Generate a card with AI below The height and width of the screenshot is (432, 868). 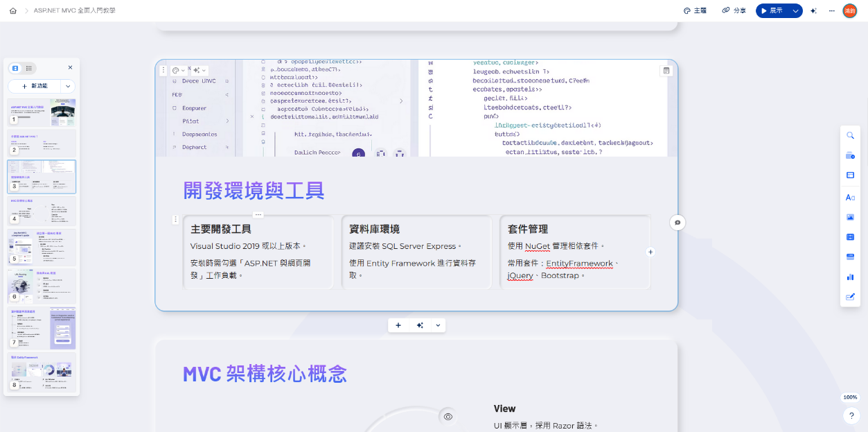420,325
